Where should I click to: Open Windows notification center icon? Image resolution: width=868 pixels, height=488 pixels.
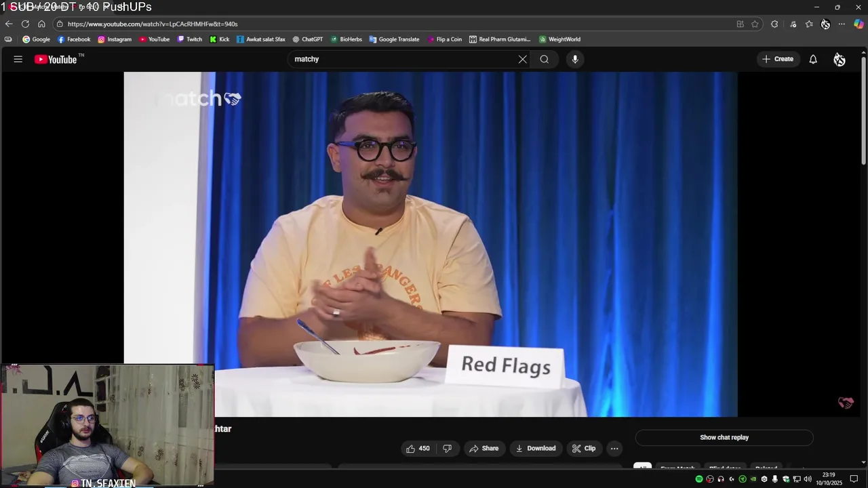tap(854, 479)
